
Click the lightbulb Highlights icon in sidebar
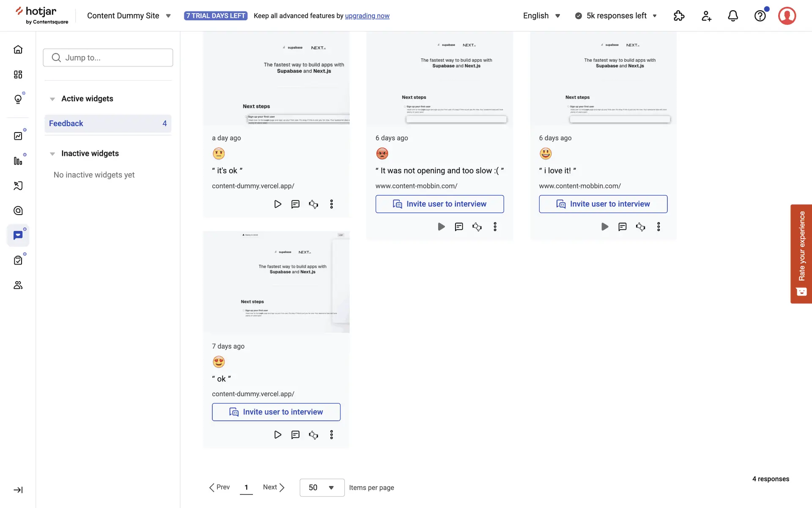18,99
